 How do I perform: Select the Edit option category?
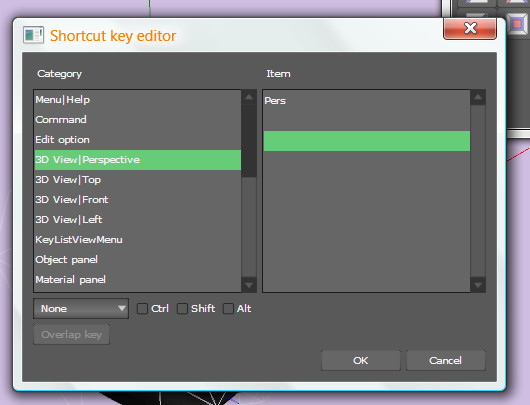click(138, 140)
